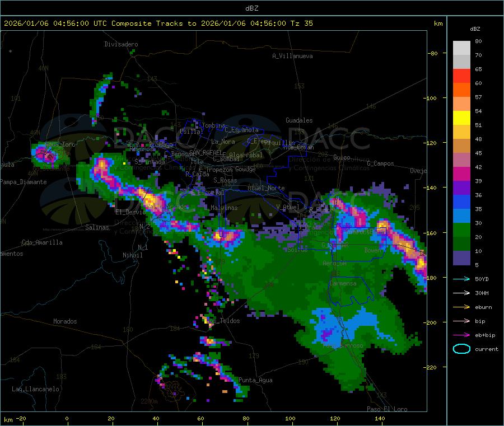Click the Divisadero town label
504x426 pixels.
(x=121, y=44)
